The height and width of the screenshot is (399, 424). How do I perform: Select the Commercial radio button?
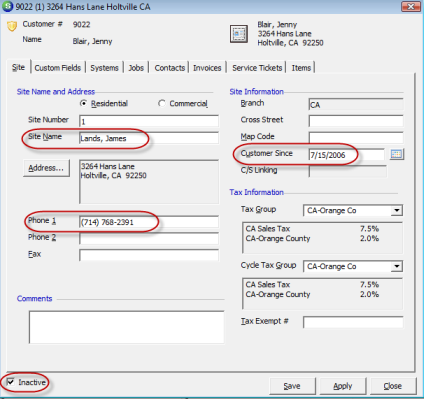(162, 103)
